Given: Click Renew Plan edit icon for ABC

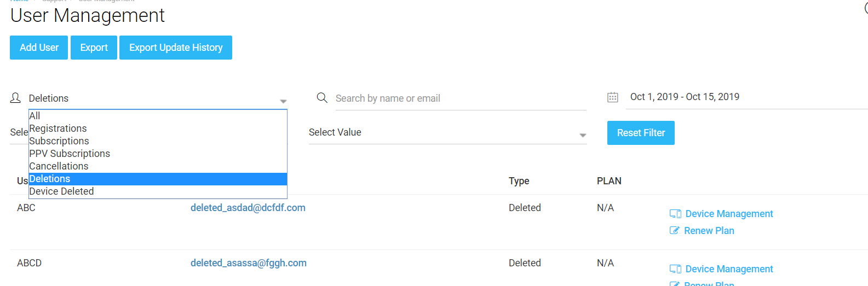Looking at the screenshot, I should pos(675,231).
